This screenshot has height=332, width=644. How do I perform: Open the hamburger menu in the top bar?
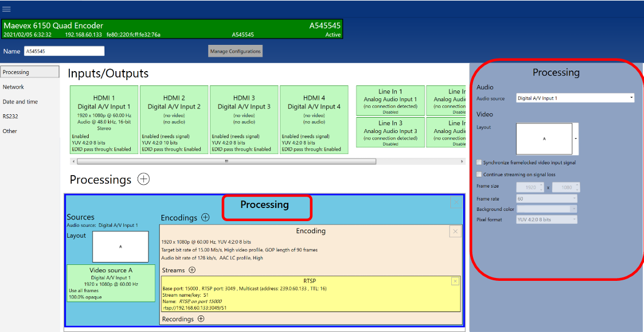click(7, 9)
